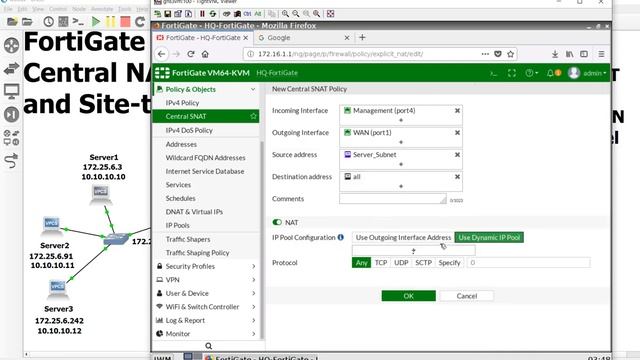
Task: Select UDP protocol option
Action: tap(401, 262)
